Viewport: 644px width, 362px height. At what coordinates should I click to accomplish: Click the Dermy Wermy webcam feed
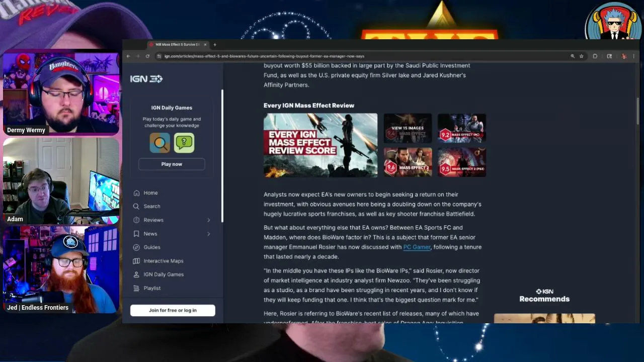61,94
